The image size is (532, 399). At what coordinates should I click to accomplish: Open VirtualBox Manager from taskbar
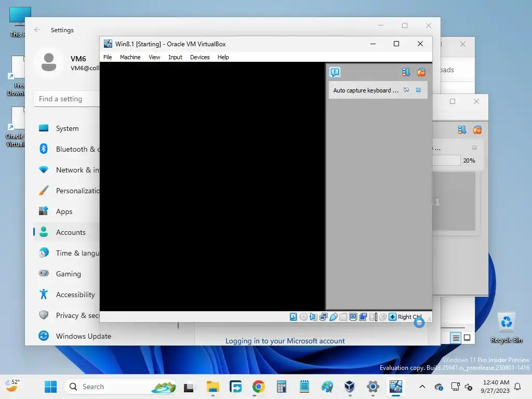click(350, 387)
